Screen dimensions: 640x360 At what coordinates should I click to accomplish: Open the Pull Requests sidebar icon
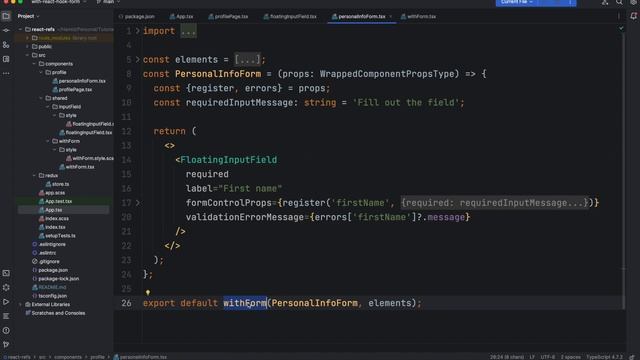tap(6, 45)
